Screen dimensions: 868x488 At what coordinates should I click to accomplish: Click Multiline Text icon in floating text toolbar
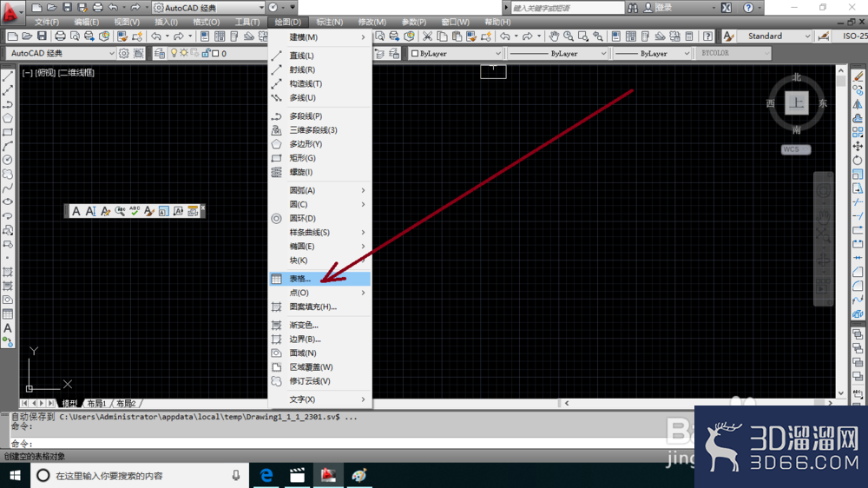pos(76,211)
